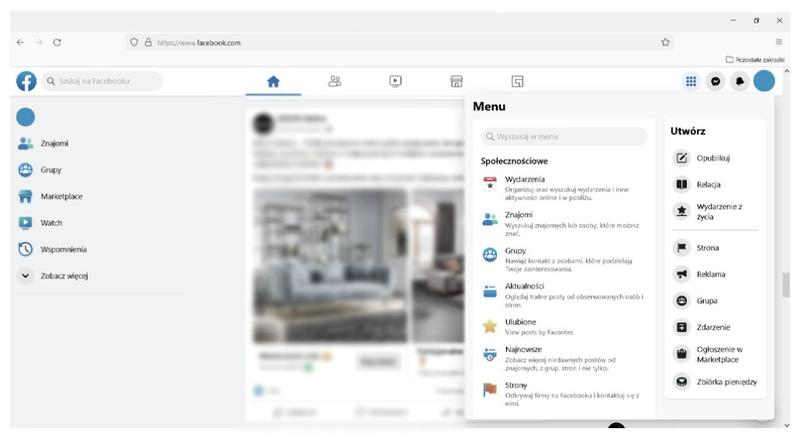Click the page scrollbar thumb on right
The height and width of the screenshot is (439, 800).
[786, 285]
